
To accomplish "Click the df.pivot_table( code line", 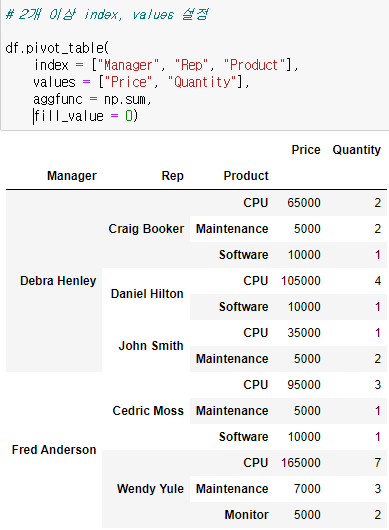I will click(57, 48).
